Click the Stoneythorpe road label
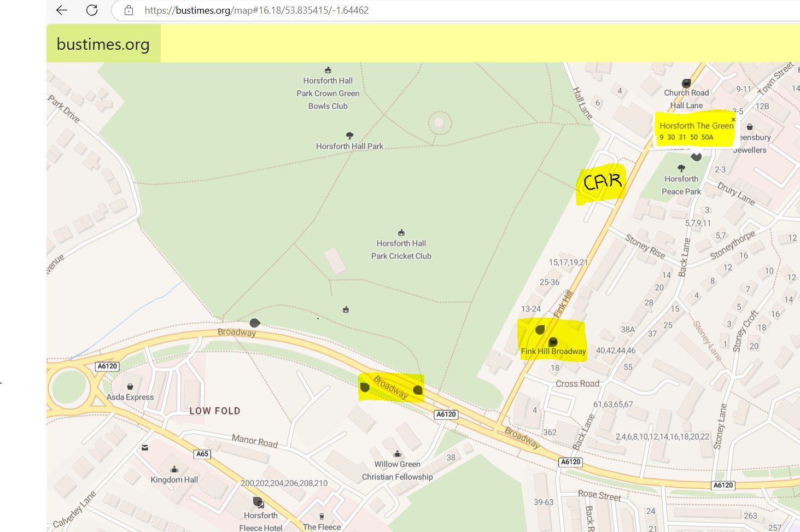 coord(733,244)
